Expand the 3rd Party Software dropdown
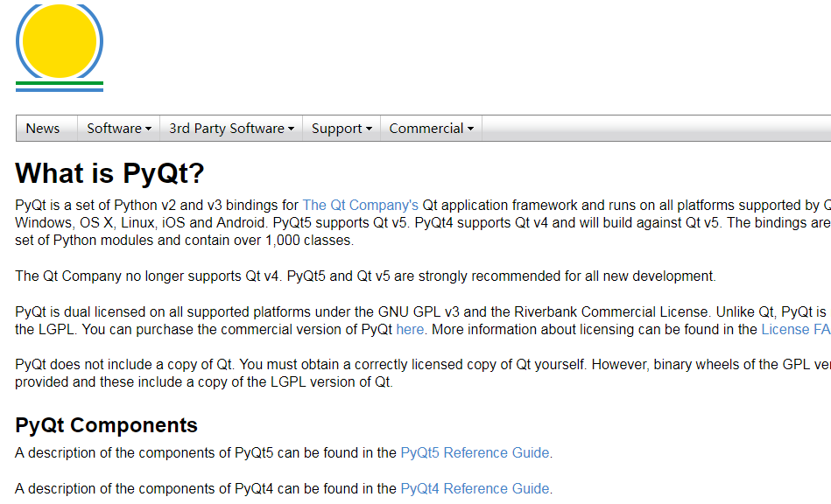 coord(226,129)
